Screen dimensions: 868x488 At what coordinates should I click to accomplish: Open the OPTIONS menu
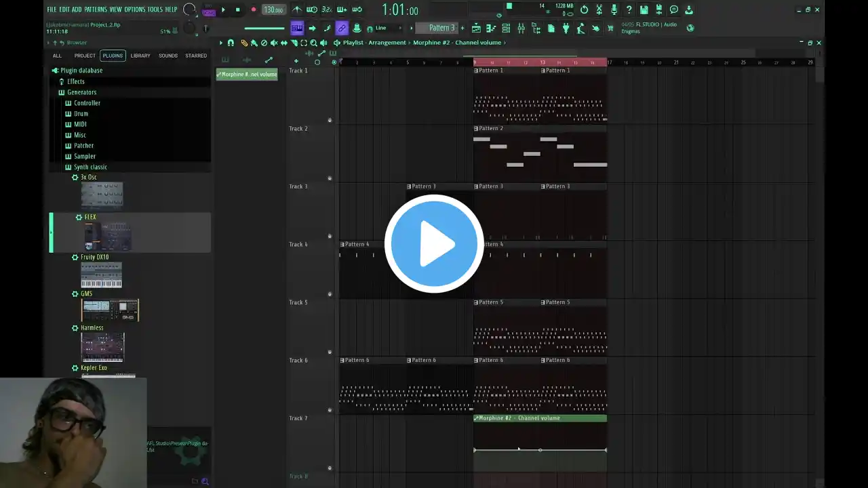[135, 9]
